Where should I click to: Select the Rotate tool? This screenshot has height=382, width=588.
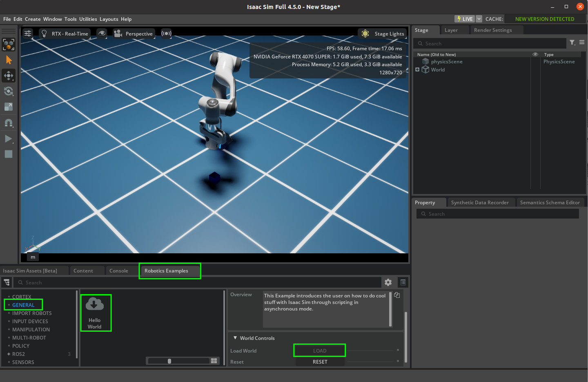click(9, 91)
